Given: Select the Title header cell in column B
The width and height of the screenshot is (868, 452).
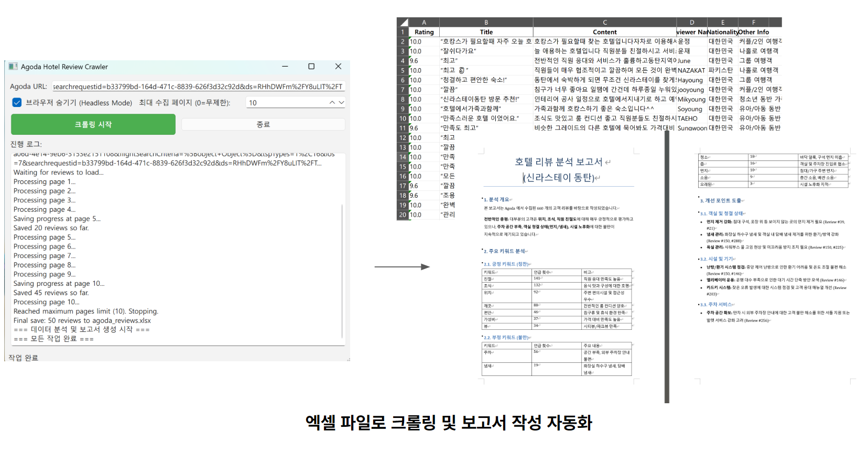Looking at the screenshot, I should tap(486, 32).
